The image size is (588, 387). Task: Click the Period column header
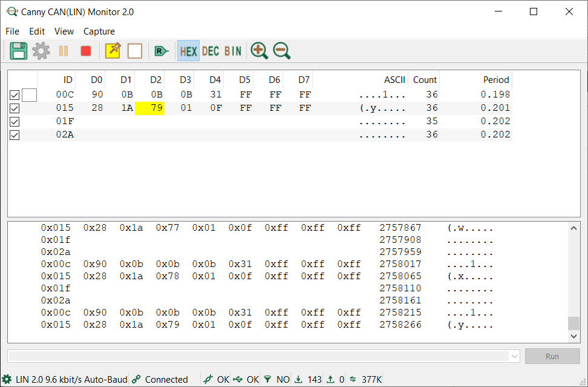476,79
